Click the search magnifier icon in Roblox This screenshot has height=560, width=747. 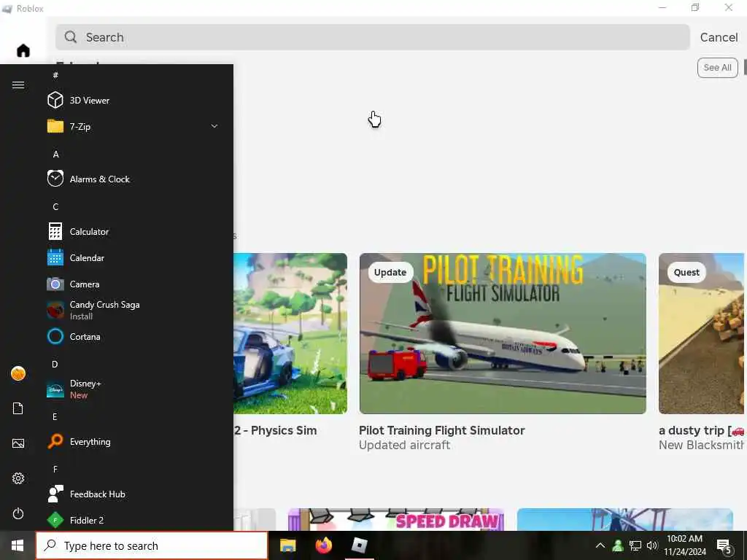[x=71, y=37]
